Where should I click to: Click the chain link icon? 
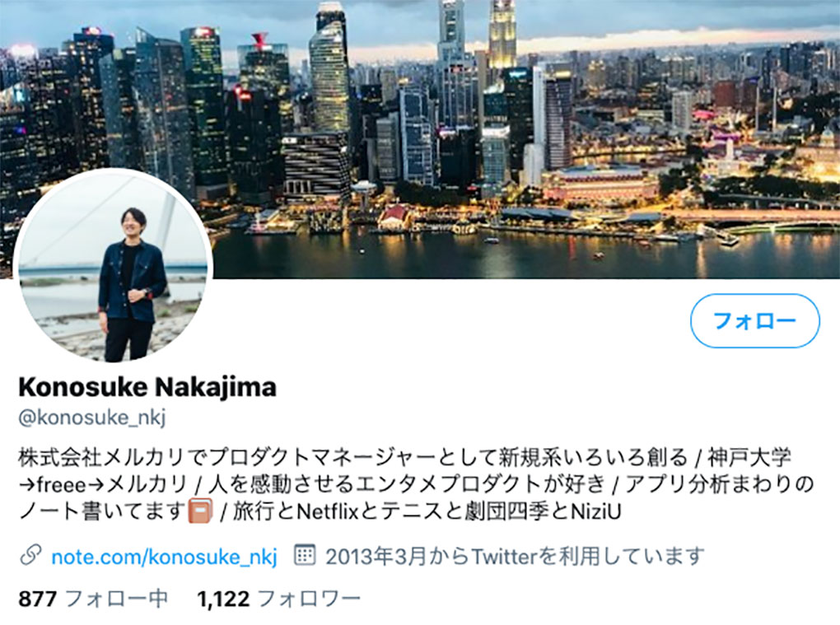[x=30, y=556]
